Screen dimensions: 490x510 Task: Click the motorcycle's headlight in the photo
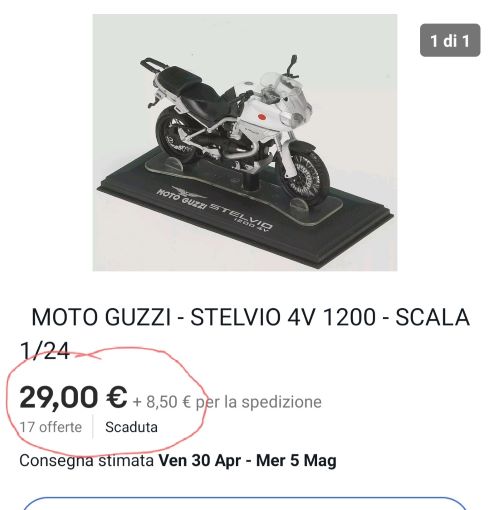coord(288,118)
